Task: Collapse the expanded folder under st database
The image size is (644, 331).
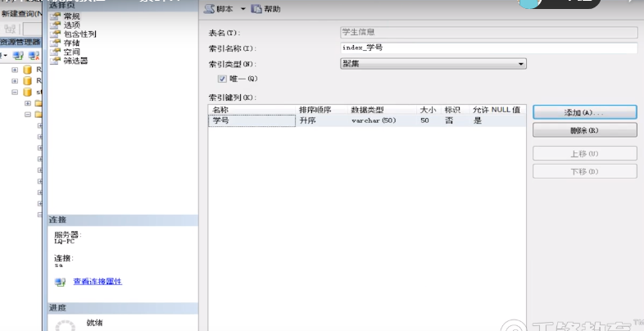Action: (28, 114)
